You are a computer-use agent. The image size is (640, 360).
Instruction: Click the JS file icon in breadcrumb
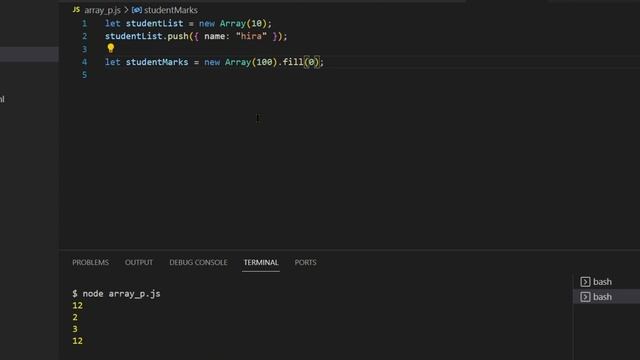76,9
